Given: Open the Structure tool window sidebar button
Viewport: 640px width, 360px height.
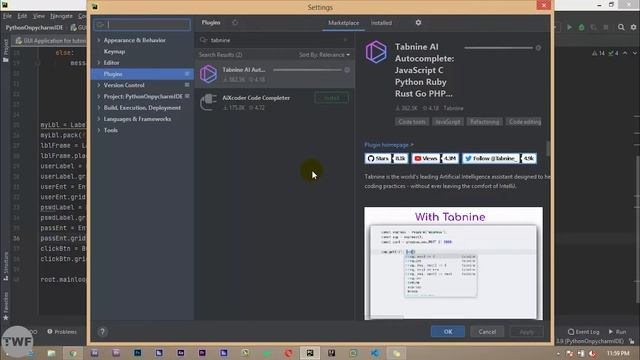Looking at the screenshot, I should [x=5, y=266].
